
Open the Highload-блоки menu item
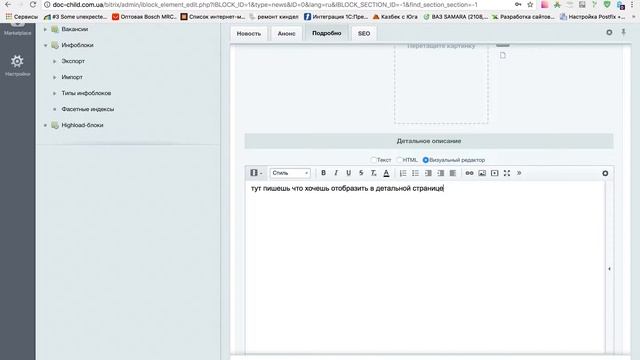click(x=82, y=125)
